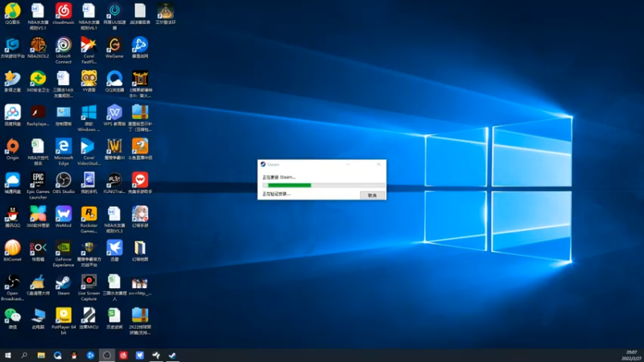
Task: Open the QQ音乐 desktop shortcut
Action: pyautogui.click(x=13, y=14)
